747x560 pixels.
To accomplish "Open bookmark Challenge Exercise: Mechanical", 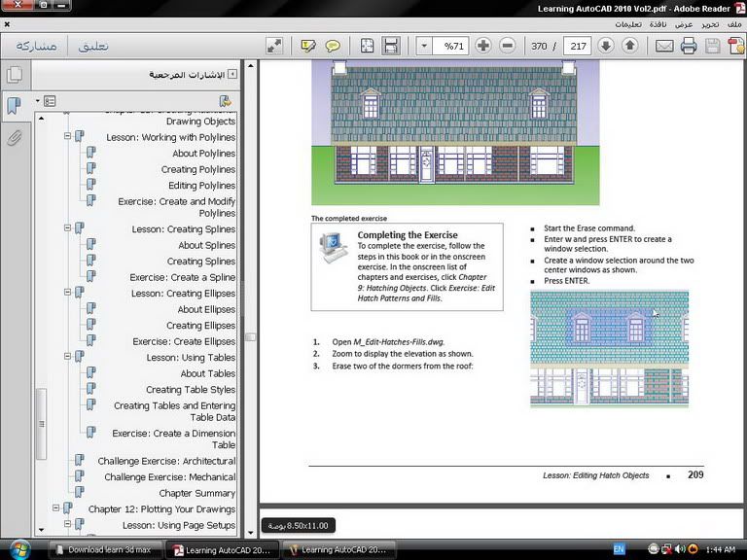I will pos(170,477).
